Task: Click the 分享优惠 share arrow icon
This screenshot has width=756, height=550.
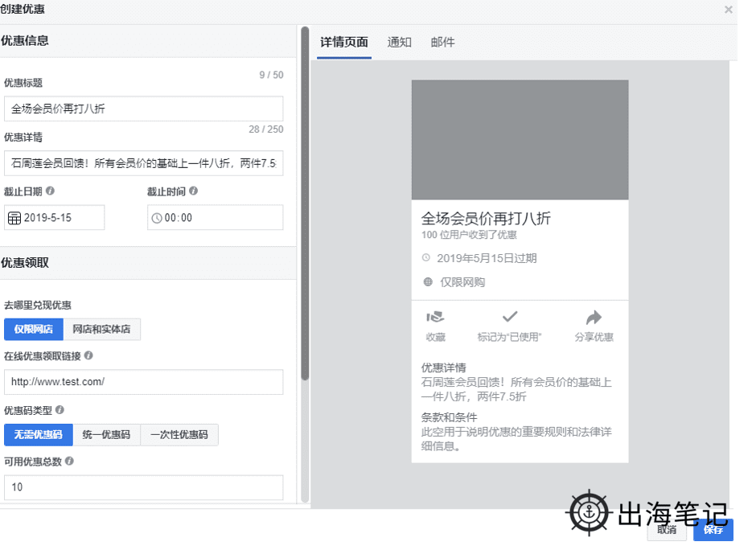Action: [x=594, y=317]
